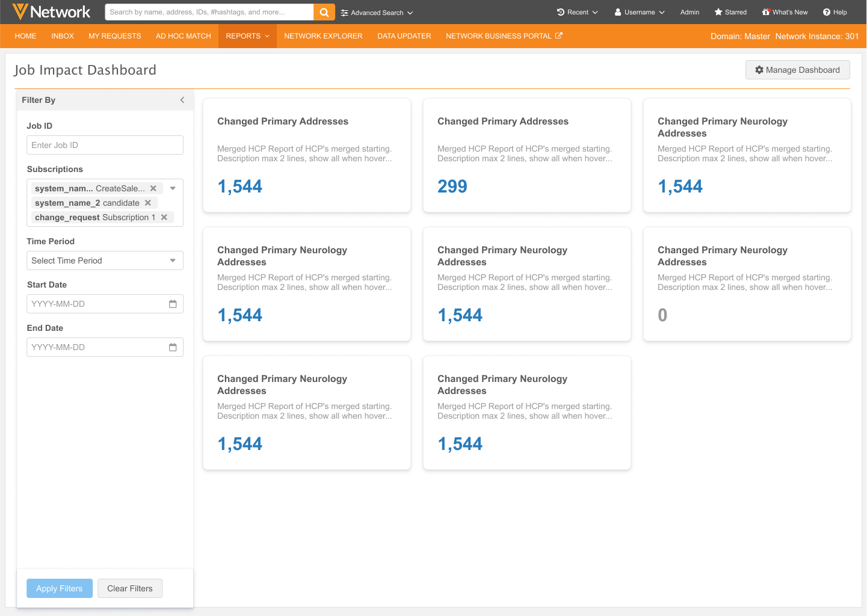Viewport: 867px width, 616px height.
Task: Click the main search input box
Action: click(209, 12)
